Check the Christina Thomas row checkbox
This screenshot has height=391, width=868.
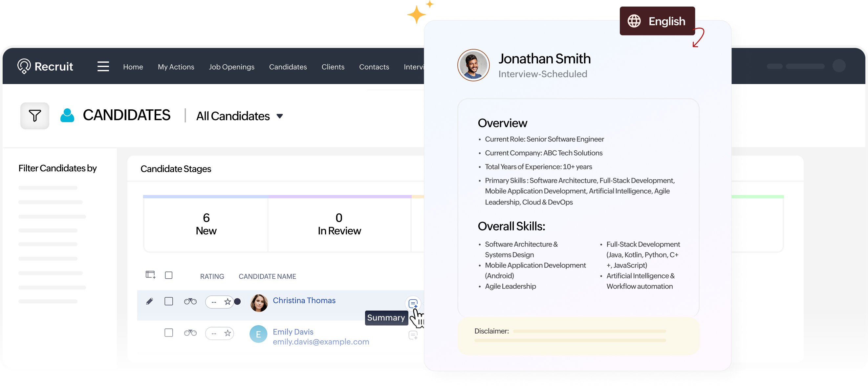[x=168, y=301]
